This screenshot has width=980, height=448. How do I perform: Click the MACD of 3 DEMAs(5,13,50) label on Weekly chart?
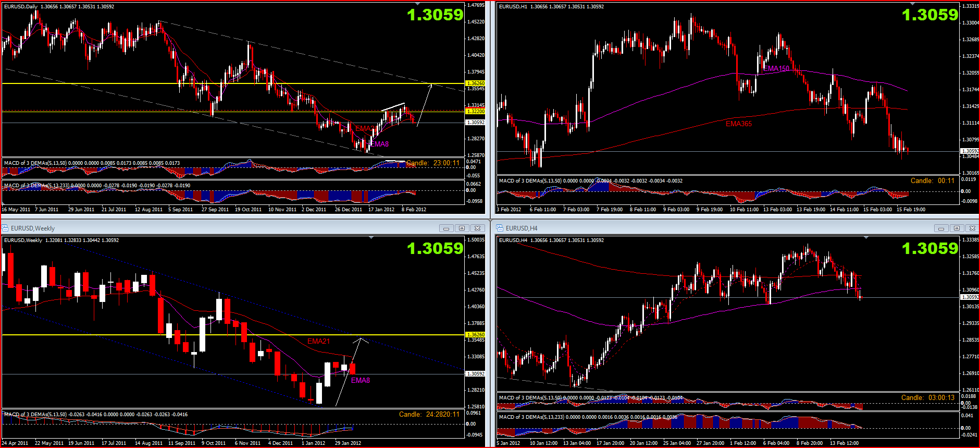[x=34, y=415]
